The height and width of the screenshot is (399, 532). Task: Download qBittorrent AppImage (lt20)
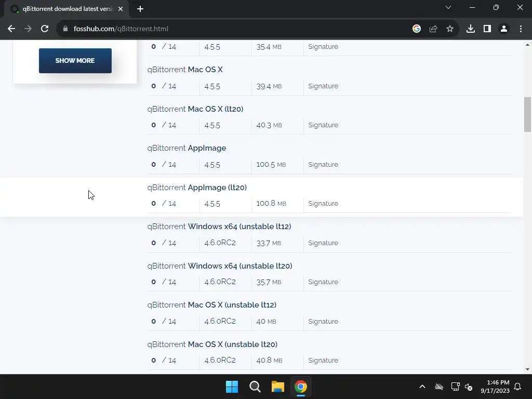[x=197, y=188]
